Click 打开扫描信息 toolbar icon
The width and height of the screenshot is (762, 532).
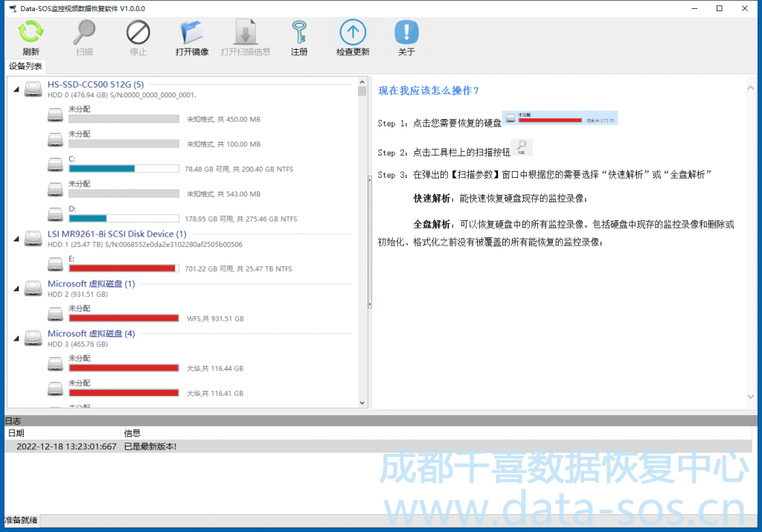(246, 38)
